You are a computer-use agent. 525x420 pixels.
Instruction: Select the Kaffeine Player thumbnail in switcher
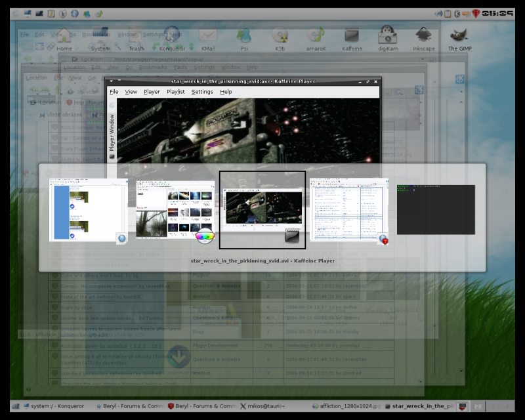pyautogui.click(x=262, y=210)
